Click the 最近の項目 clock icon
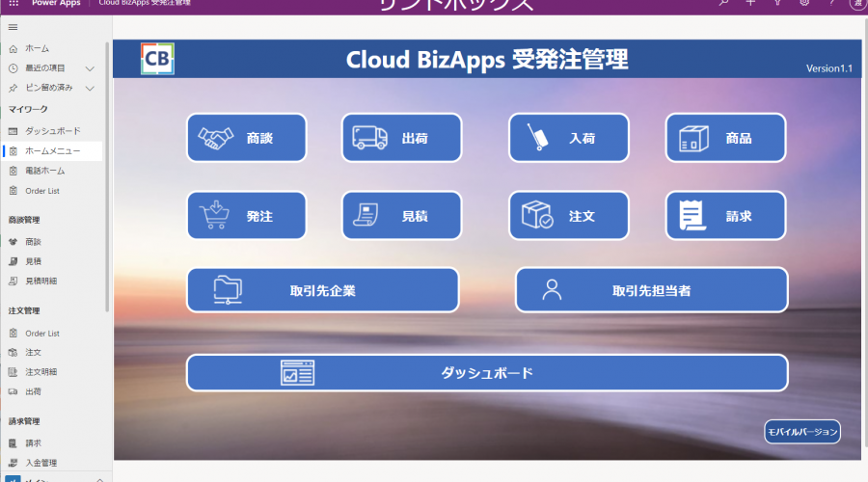Image resolution: width=868 pixels, height=482 pixels. click(x=14, y=68)
